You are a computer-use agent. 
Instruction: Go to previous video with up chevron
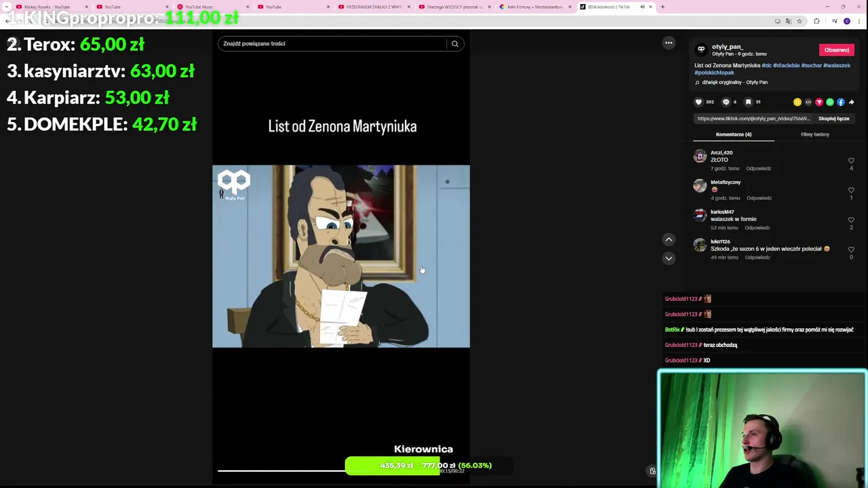[x=669, y=239]
